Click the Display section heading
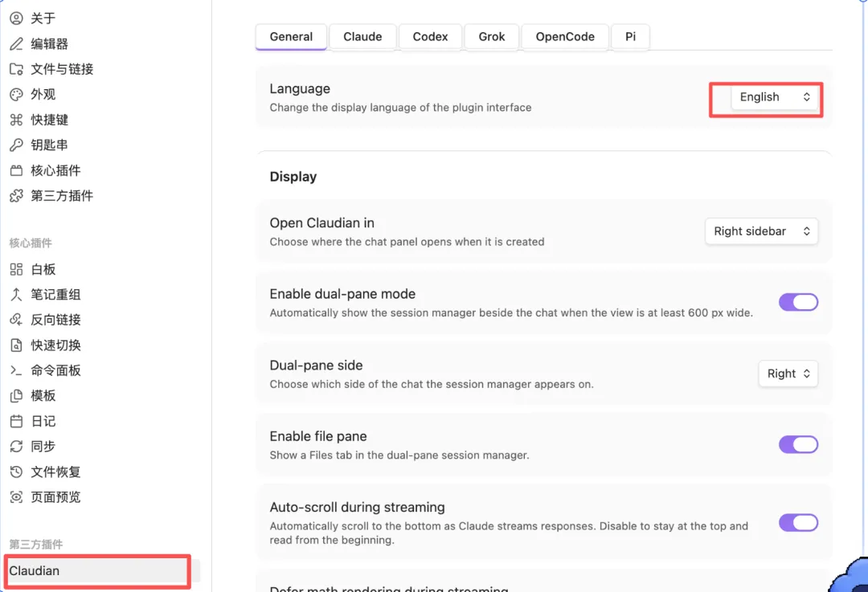 293,177
